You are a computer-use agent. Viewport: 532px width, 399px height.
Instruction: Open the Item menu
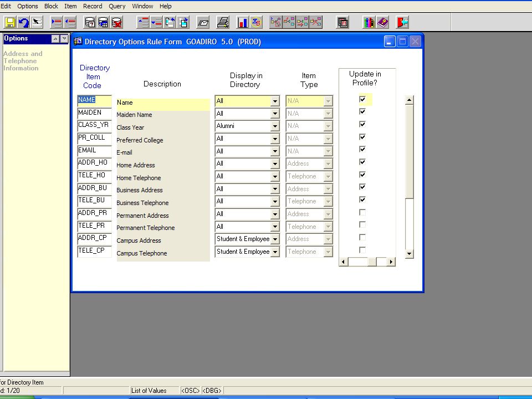point(70,6)
